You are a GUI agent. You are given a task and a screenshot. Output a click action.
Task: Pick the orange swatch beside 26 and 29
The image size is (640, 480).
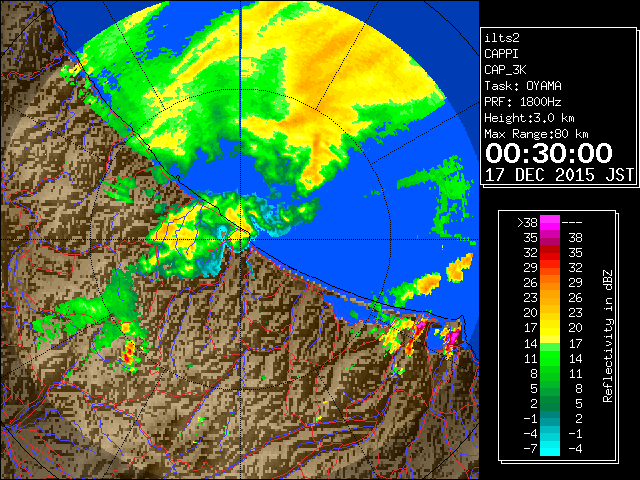550,283
